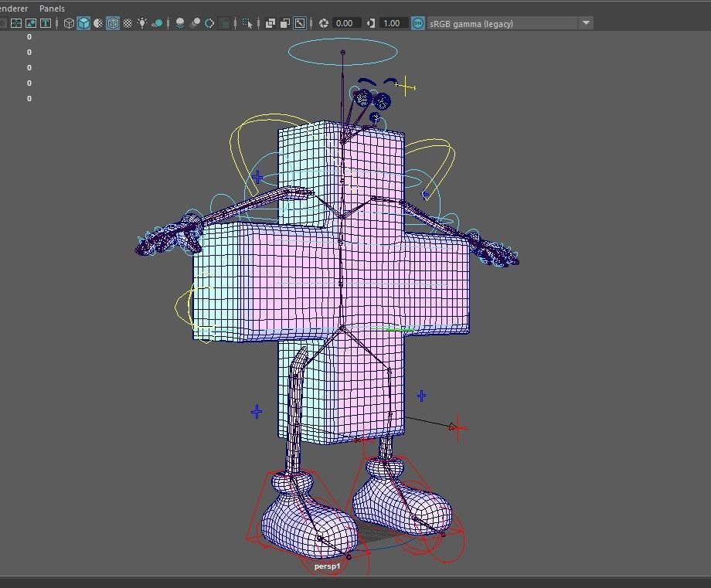Click the Exposure value field 0.00
The image size is (711, 588).
point(346,23)
